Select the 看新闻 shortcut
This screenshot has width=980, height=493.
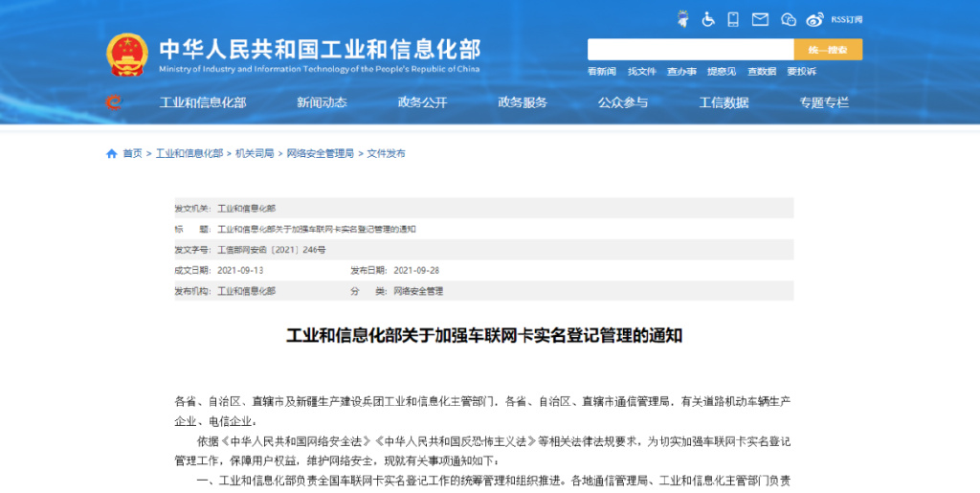[x=601, y=71]
